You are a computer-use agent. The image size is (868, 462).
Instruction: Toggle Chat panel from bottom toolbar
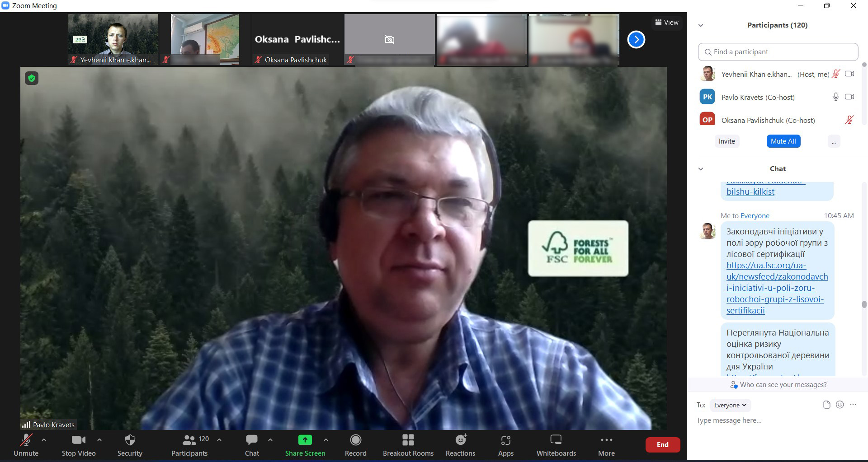click(252, 445)
